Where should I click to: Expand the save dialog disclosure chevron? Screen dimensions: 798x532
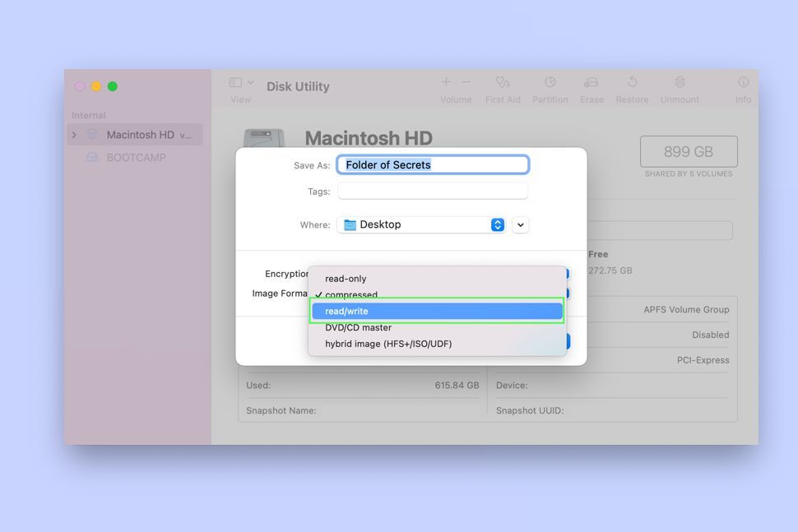(520, 224)
